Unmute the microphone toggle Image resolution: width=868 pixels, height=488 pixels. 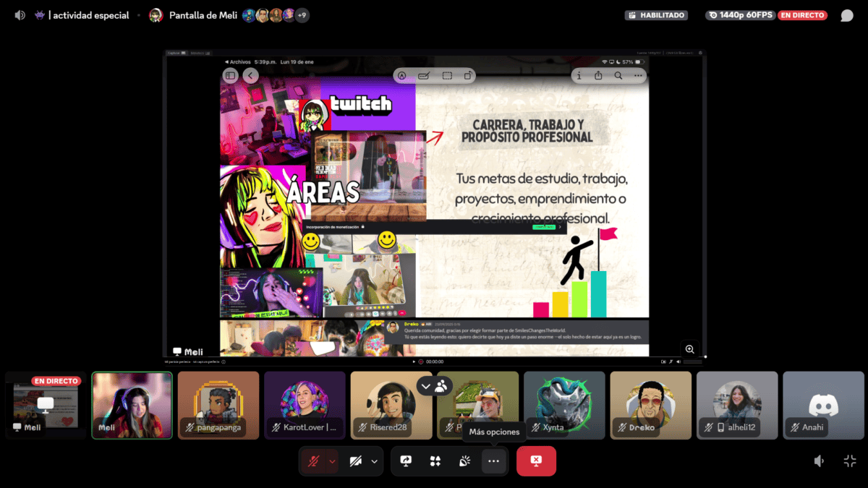coord(314,461)
